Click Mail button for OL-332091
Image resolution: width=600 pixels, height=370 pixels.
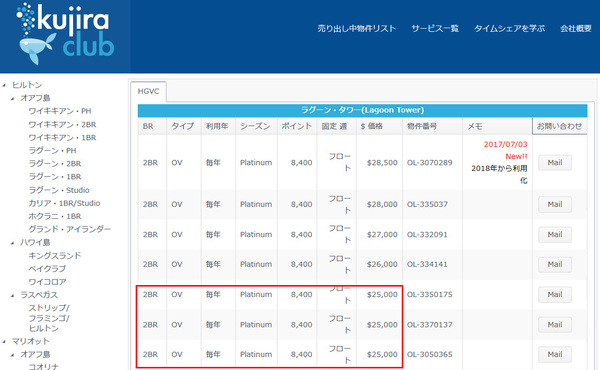pyautogui.click(x=555, y=235)
